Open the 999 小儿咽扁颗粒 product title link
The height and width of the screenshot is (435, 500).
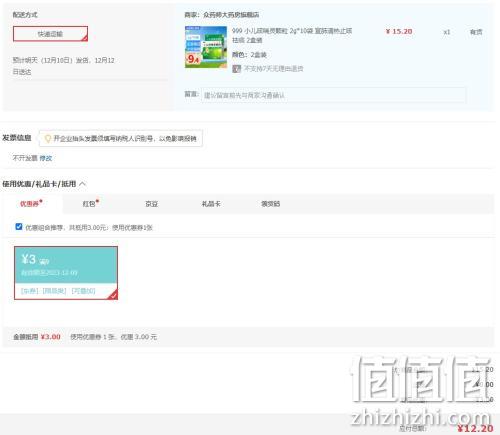(292, 35)
